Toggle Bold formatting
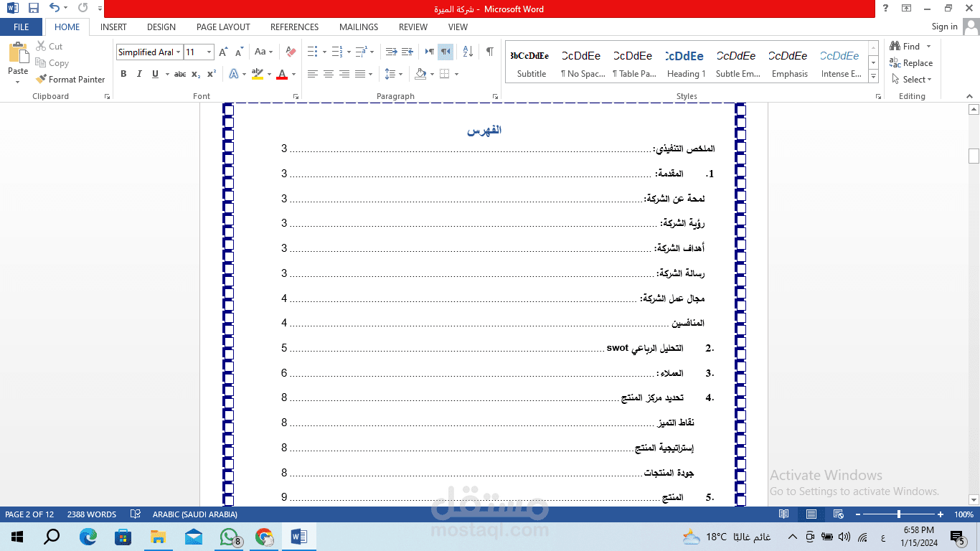 [123, 74]
